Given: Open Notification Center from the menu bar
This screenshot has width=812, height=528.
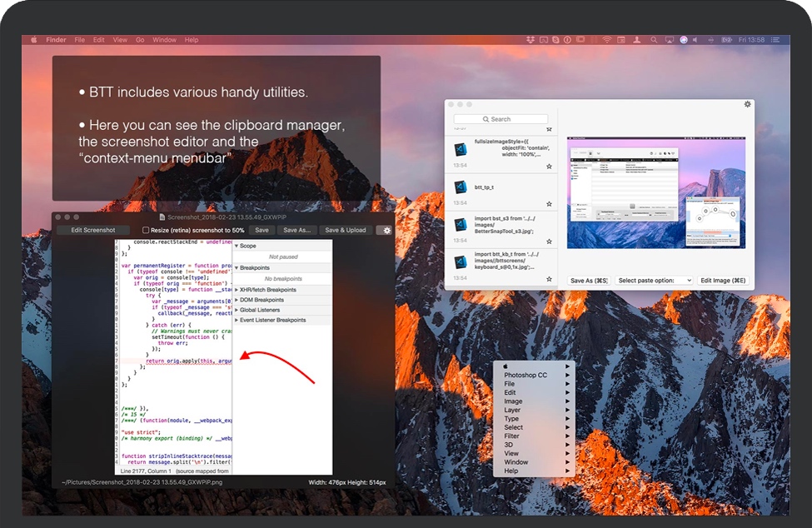Looking at the screenshot, I should pyautogui.click(x=775, y=39).
